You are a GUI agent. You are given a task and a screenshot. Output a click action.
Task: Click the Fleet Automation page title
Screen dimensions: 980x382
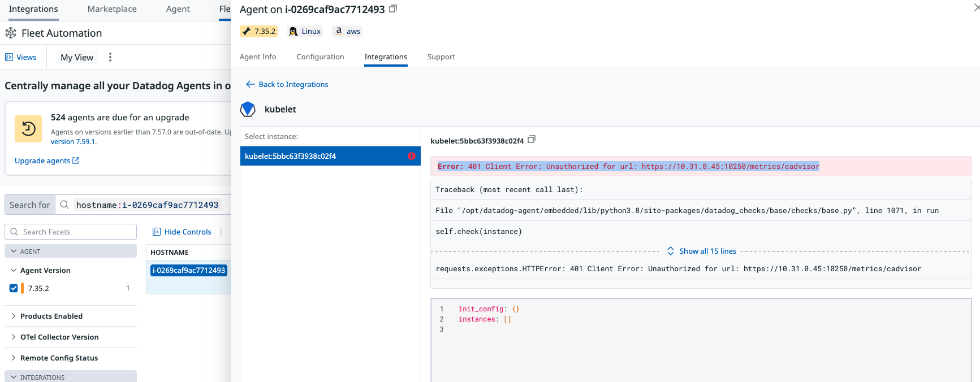[62, 33]
